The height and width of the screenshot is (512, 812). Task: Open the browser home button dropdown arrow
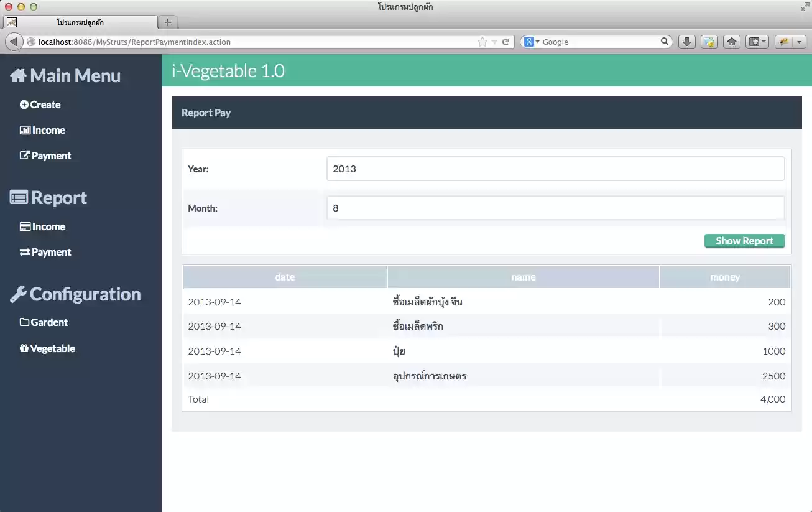click(x=765, y=42)
